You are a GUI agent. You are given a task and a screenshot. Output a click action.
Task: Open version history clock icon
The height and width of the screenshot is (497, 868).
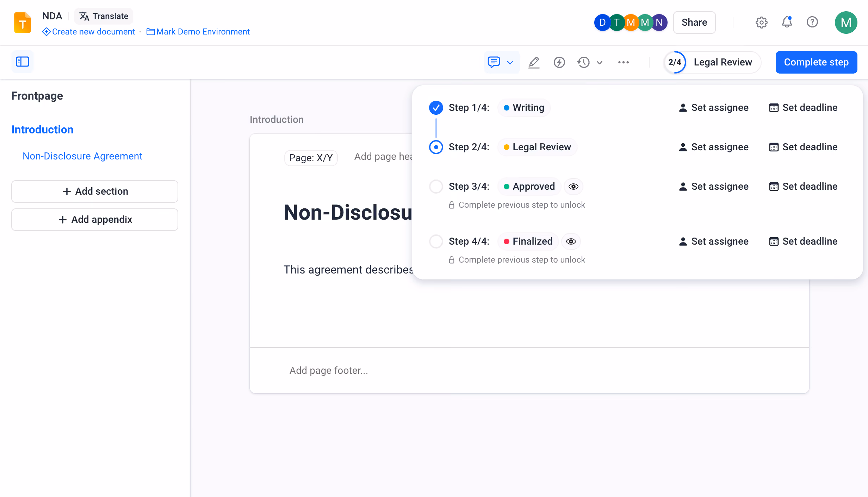(584, 62)
